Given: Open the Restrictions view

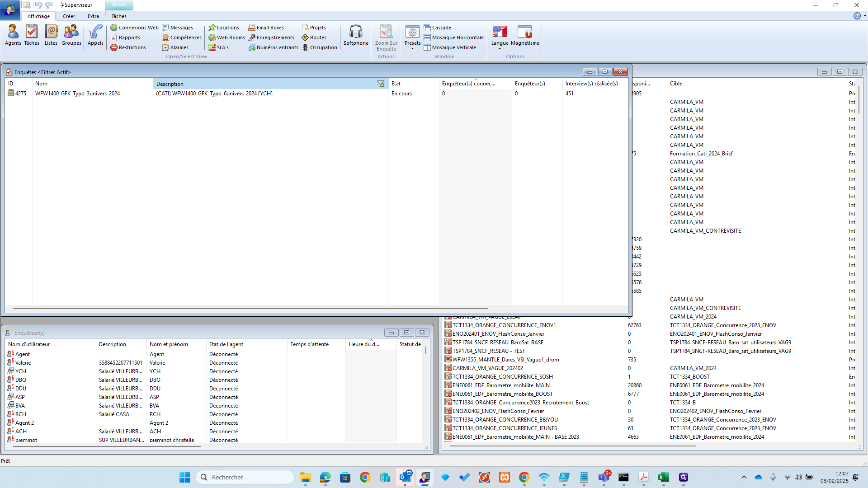Looking at the screenshot, I should (x=128, y=47).
